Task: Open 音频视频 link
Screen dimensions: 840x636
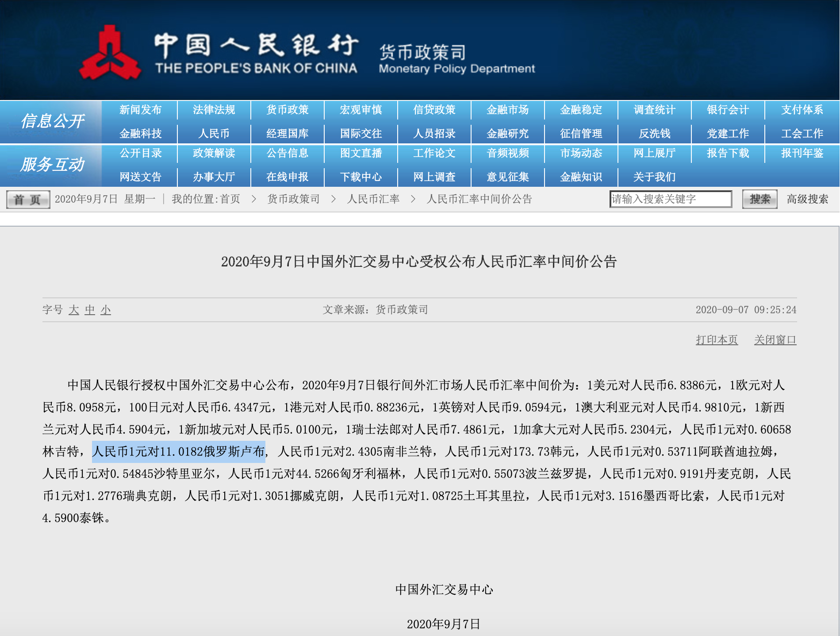Action: pos(507,153)
